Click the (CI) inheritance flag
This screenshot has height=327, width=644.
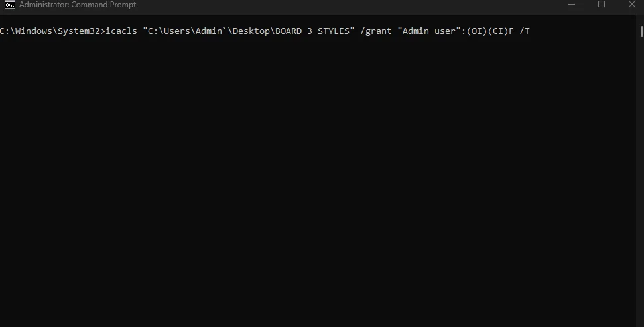click(x=498, y=31)
